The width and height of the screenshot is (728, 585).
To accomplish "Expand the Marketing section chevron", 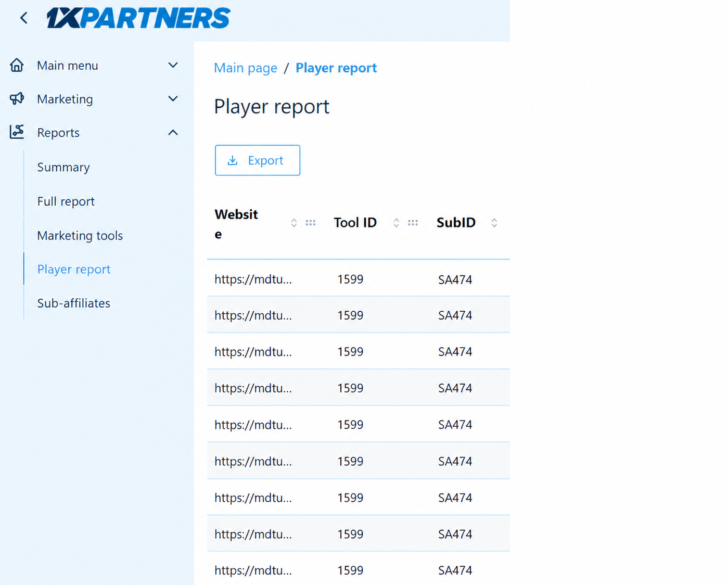I will coord(173,98).
